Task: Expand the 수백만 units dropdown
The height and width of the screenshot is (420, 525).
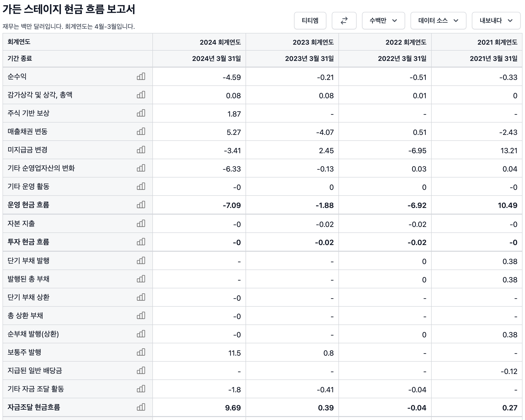Action: coord(383,21)
